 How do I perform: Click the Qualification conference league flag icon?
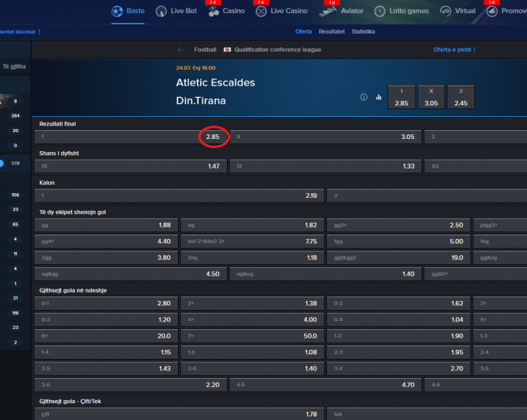[x=227, y=50]
